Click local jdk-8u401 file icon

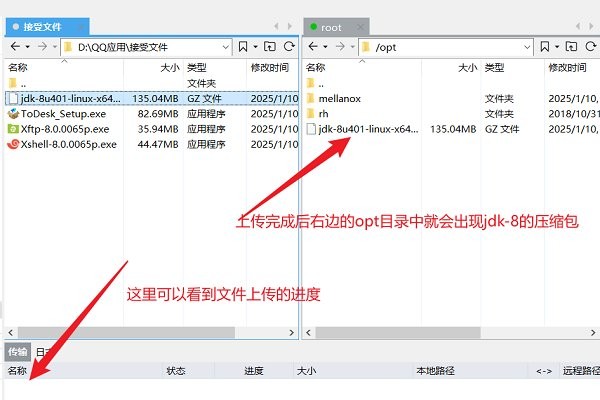13,98
